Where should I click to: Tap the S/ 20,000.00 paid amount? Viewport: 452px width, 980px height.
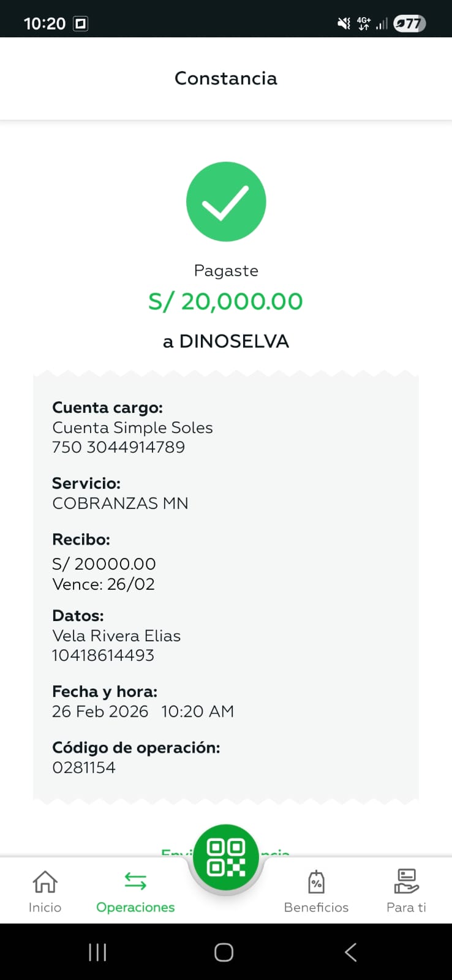click(x=226, y=301)
